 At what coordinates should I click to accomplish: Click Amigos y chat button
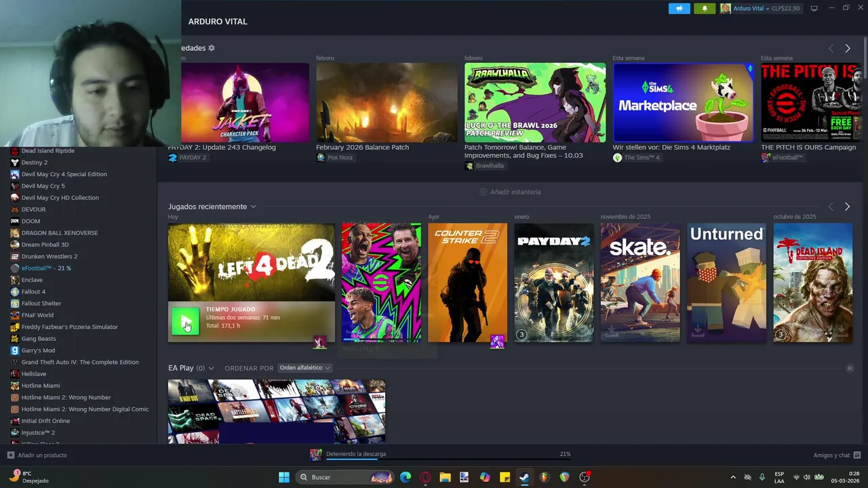click(x=837, y=455)
